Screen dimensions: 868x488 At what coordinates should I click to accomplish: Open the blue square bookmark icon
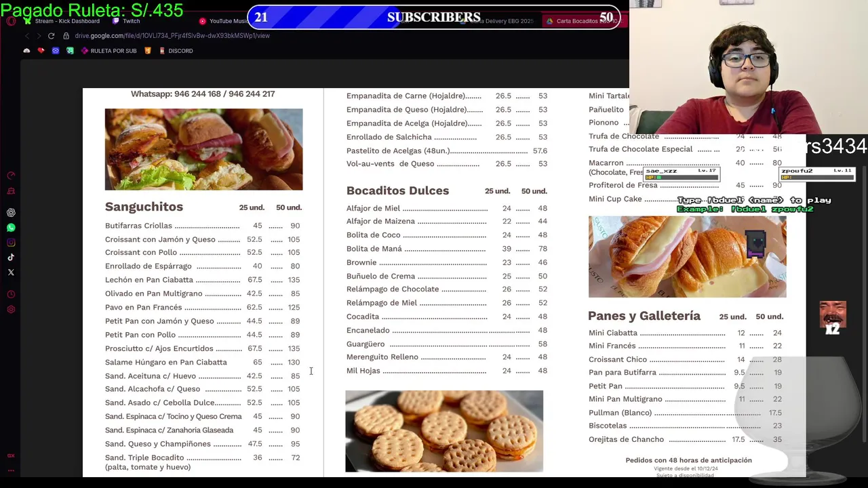(56, 51)
